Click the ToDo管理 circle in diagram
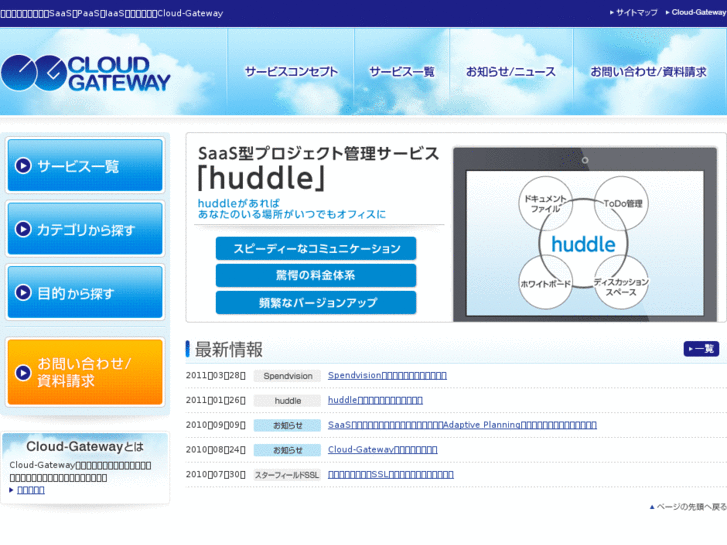Image resolution: width=727 pixels, height=545 pixels. point(622,203)
